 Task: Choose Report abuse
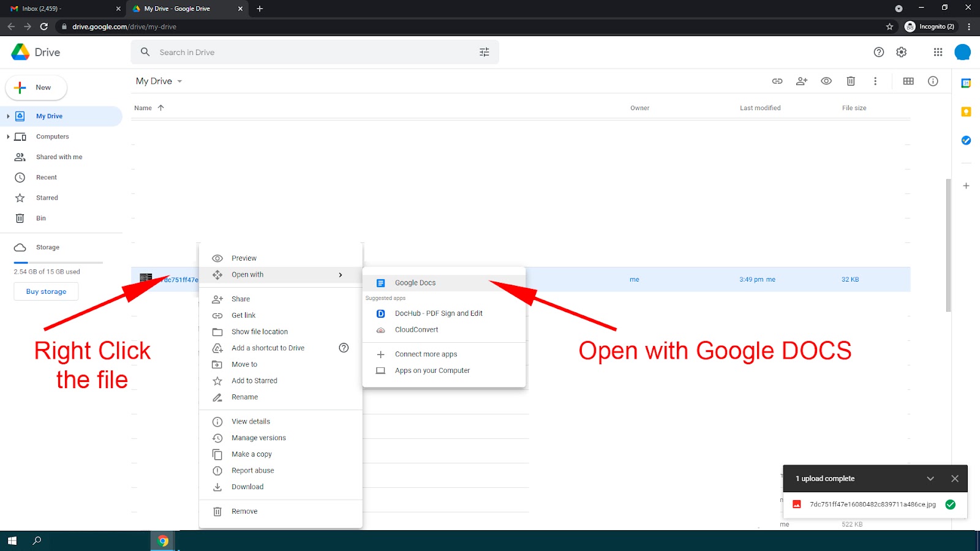281,471
